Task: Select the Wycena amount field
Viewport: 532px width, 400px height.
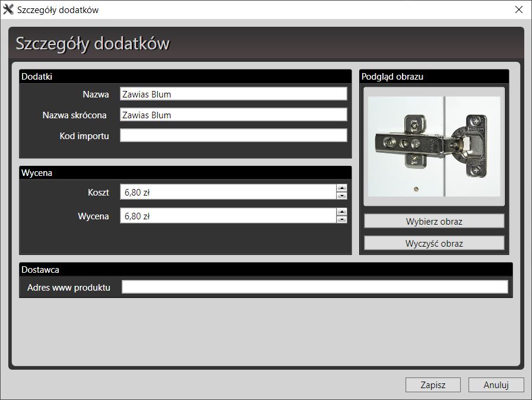Action: (228, 216)
